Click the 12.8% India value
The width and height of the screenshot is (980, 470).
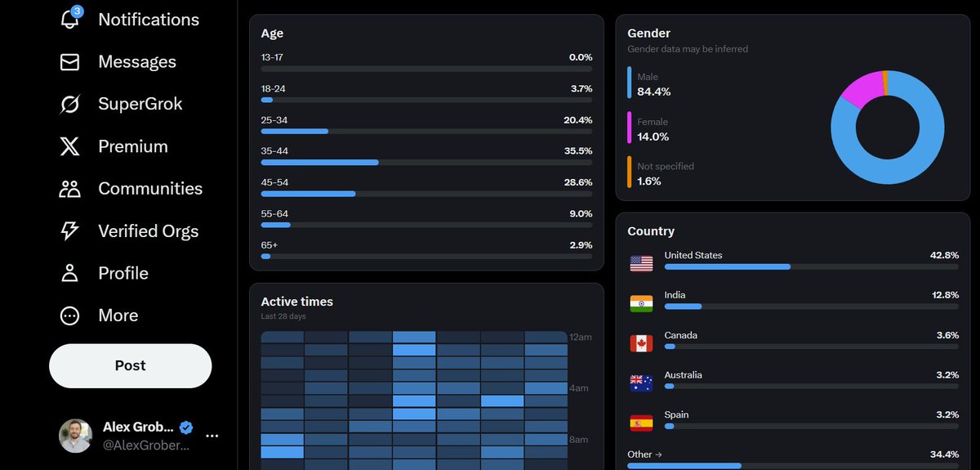tap(945, 295)
